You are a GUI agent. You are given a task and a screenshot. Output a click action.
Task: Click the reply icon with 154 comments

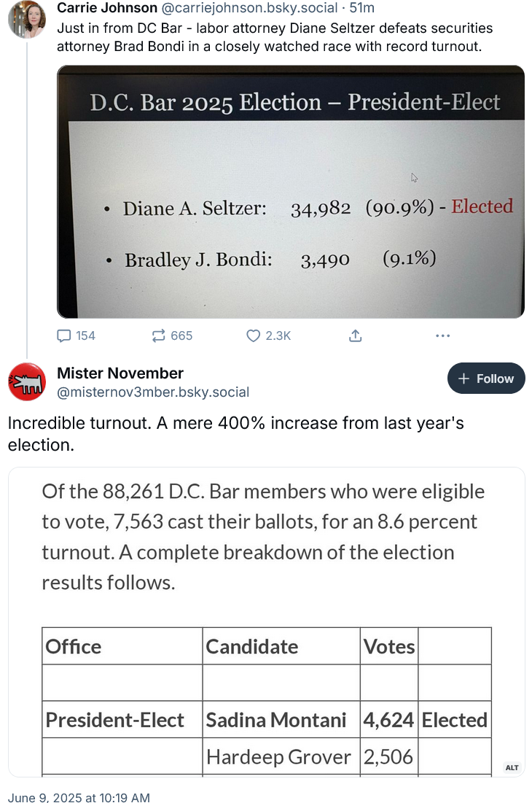pyautogui.click(x=64, y=336)
